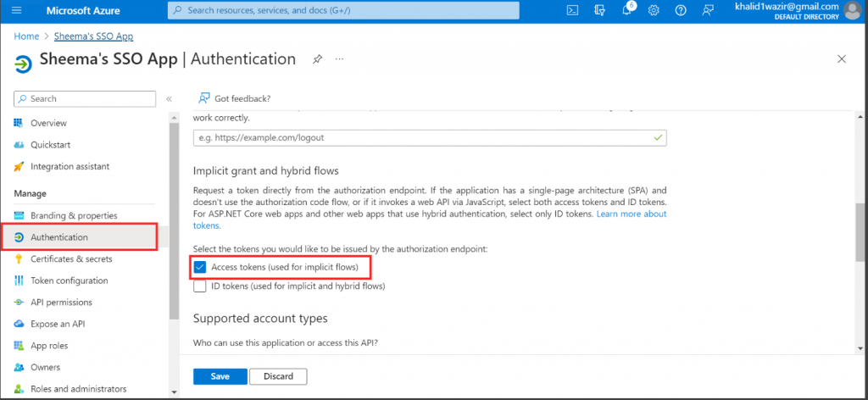The height and width of the screenshot is (400, 868).
Task: Click main pane scroll down arrow
Action: [860, 348]
